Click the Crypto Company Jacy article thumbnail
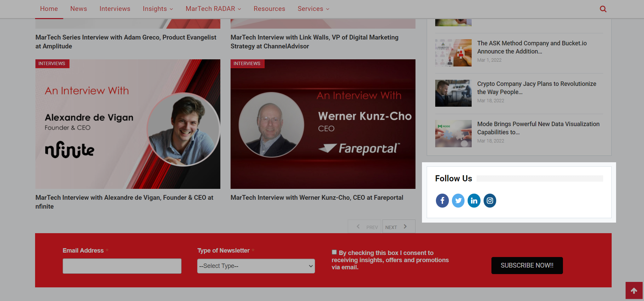Image resolution: width=644 pixels, height=301 pixels. point(453,93)
